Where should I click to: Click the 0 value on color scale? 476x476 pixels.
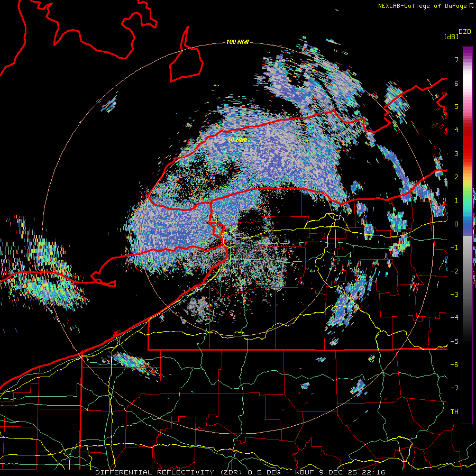pyautogui.click(x=456, y=224)
